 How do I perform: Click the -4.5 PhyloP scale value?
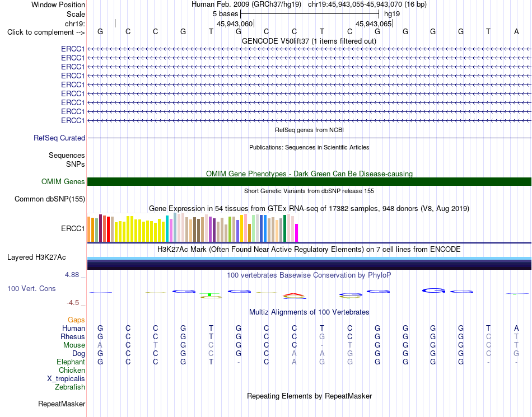(73, 303)
